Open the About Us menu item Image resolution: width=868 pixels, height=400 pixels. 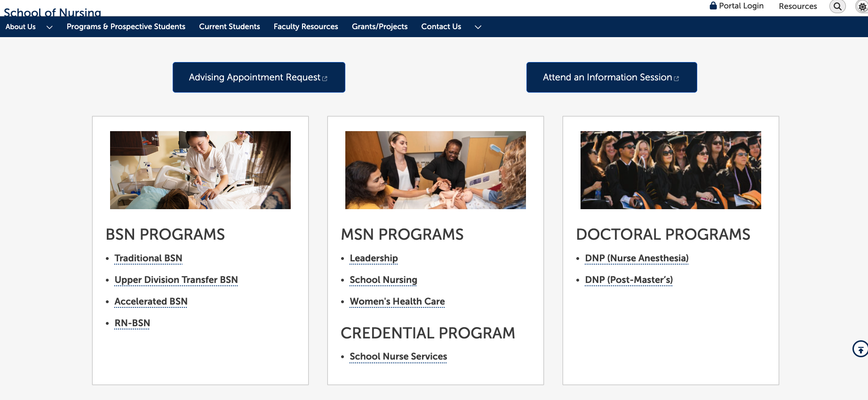[21, 27]
